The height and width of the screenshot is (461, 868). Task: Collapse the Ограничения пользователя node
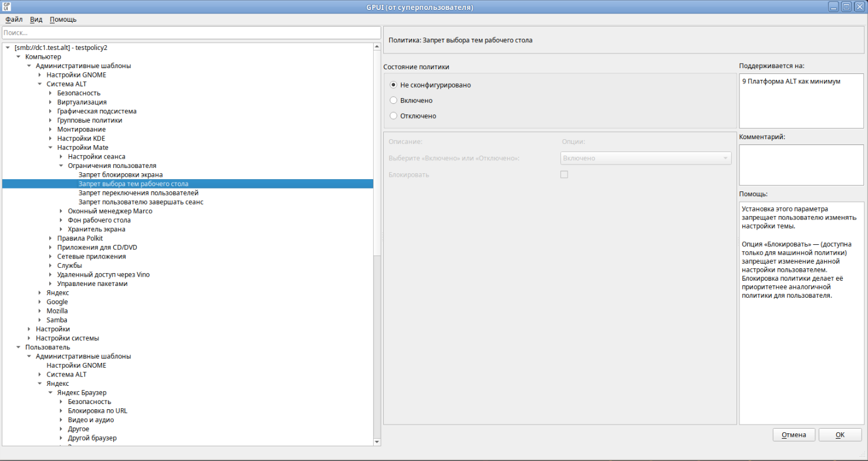(x=61, y=166)
